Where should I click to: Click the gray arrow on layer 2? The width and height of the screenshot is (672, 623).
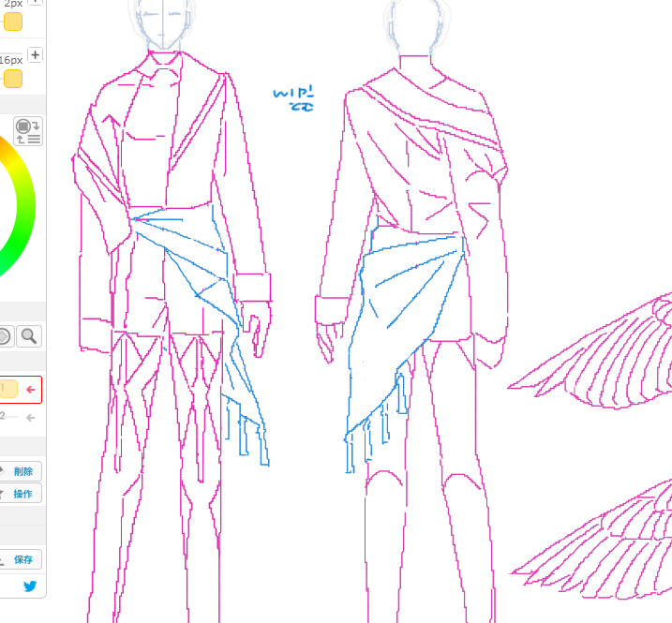[x=31, y=418]
